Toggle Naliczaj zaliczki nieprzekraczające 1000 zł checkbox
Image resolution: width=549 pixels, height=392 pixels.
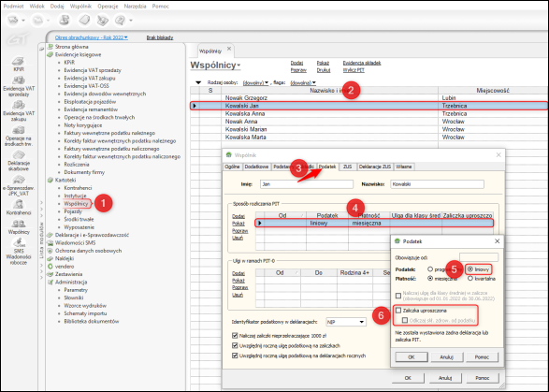tap(235, 336)
